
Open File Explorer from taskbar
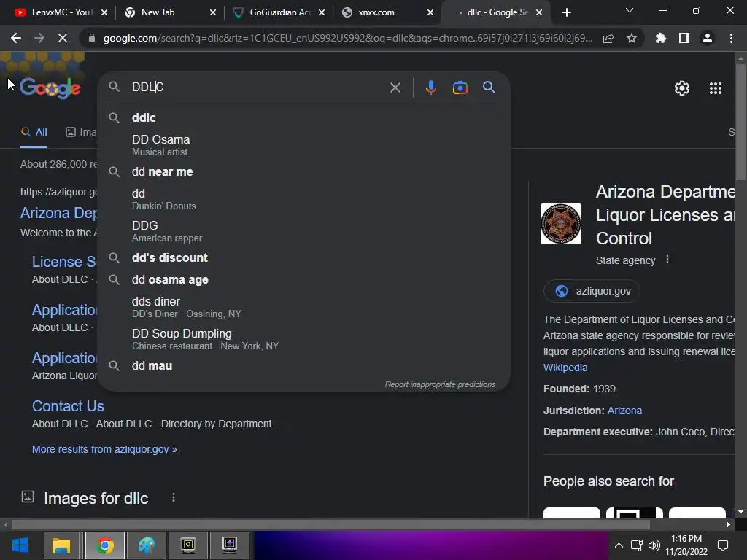(x=61, y=545)
